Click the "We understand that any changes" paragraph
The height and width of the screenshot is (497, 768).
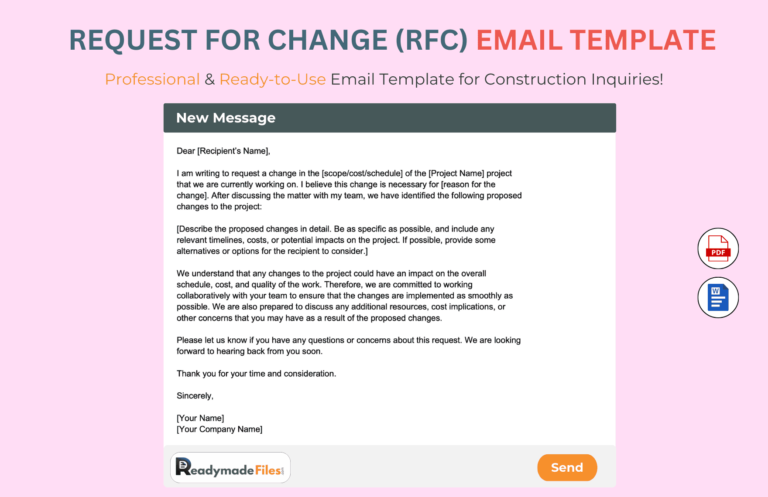[x=345, y=295]
